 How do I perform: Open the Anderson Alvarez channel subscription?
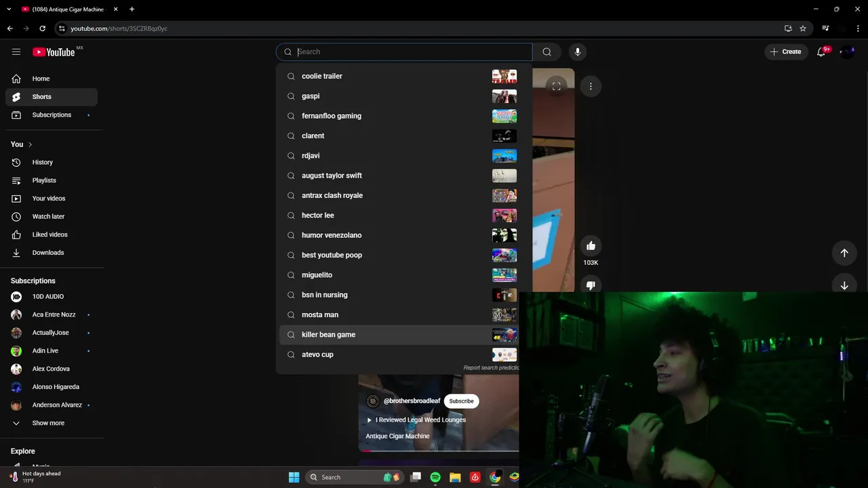tap(52, 405)
